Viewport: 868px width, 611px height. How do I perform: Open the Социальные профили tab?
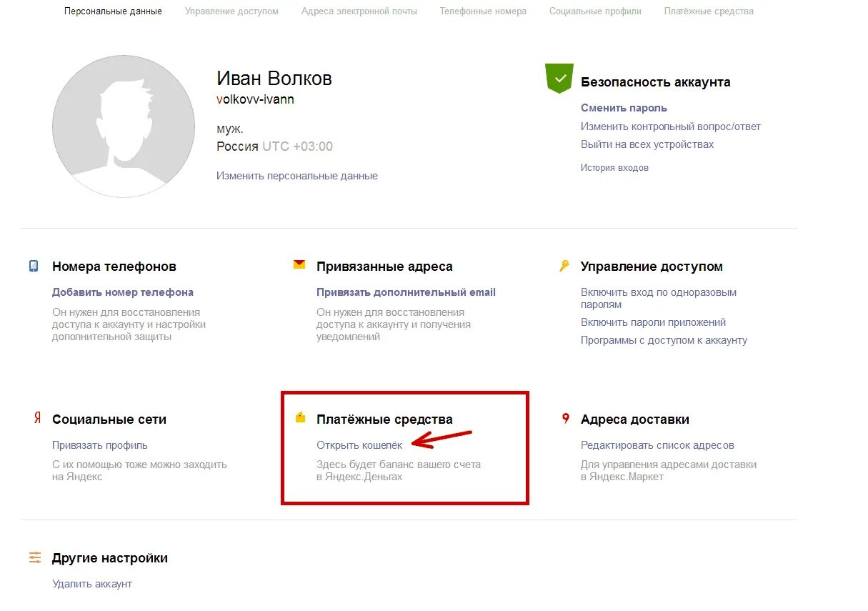pyautogui.click(x=595, y=11)
